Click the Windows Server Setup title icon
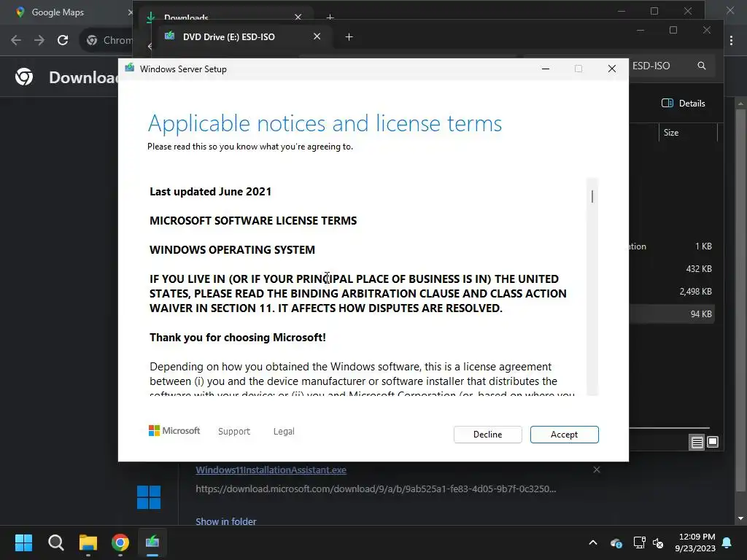 point(130,69)
